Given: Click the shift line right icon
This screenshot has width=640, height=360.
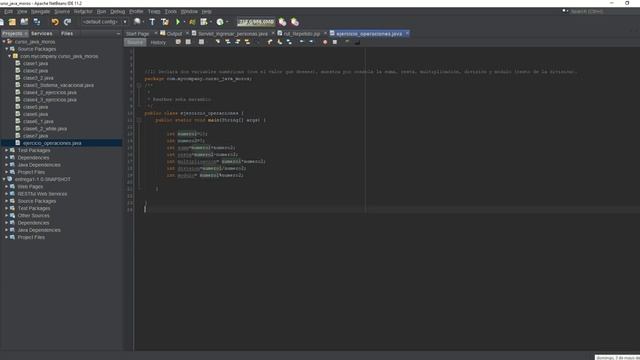Looking at the screenshot, I should coord(311,42).
